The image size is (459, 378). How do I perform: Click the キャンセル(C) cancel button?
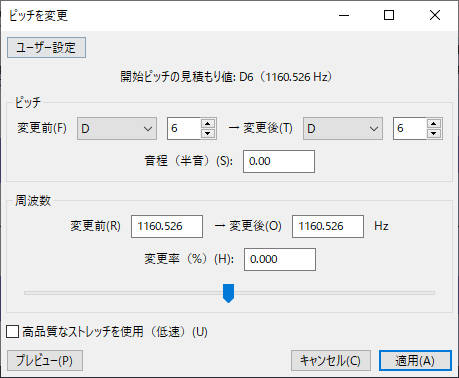(x=331, y=361)
